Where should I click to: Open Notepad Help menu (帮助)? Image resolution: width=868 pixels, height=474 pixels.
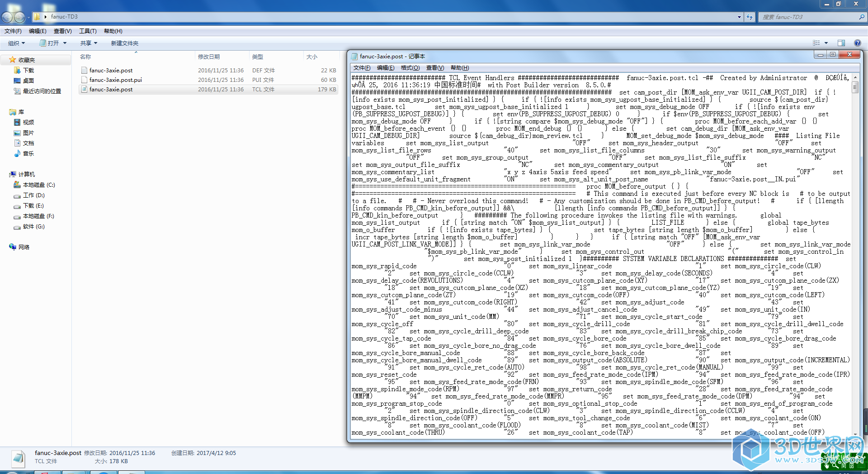tap(460, 67)
